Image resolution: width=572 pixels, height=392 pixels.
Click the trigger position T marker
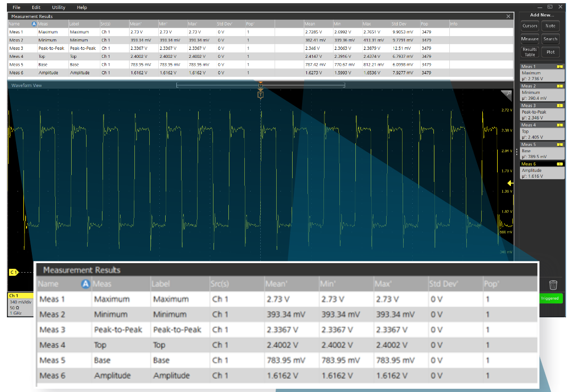[x=260, y=95]
